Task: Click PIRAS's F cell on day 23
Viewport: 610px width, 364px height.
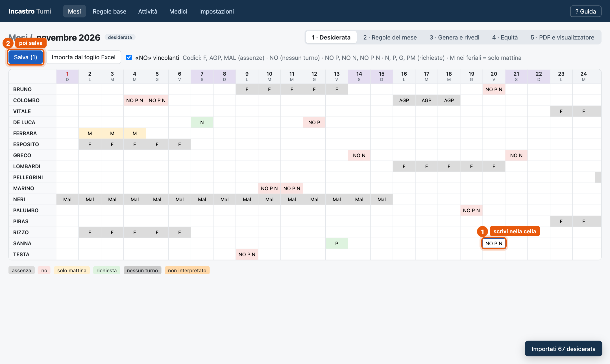Action: (561, 221)
